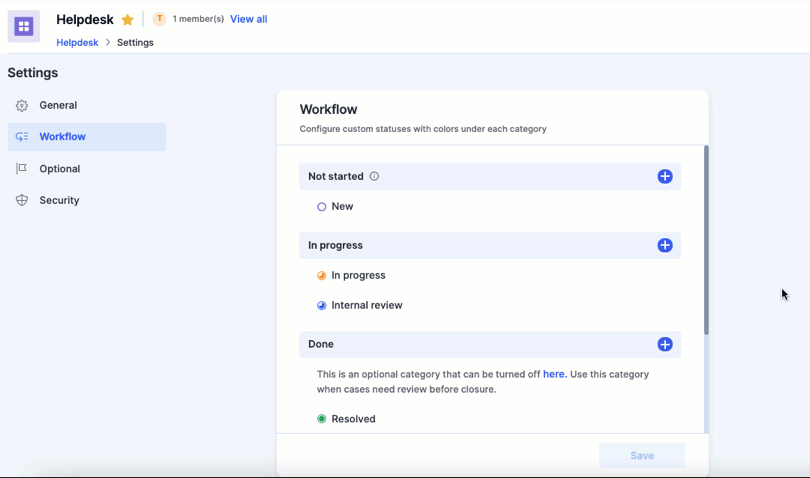
Task: Click the shield icon beside Security
Action: pyautogui.click(x=22, y=201)
